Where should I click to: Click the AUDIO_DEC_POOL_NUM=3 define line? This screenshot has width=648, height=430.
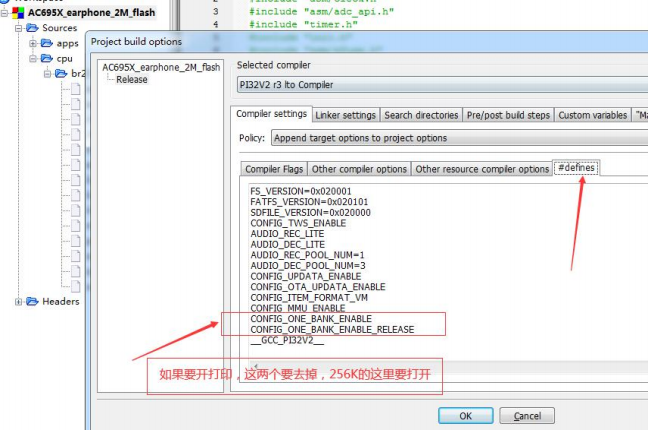click(308, 266)
